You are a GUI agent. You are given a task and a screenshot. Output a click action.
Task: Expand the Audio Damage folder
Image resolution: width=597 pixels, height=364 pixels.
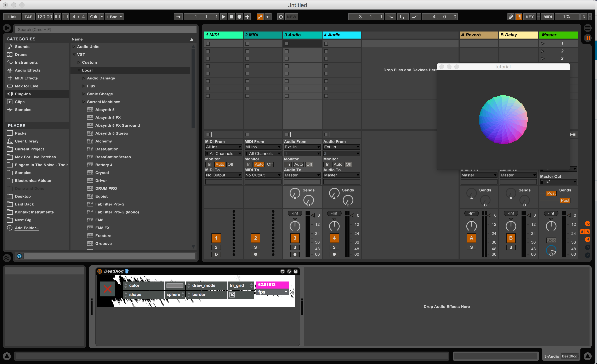coord(84,78)
